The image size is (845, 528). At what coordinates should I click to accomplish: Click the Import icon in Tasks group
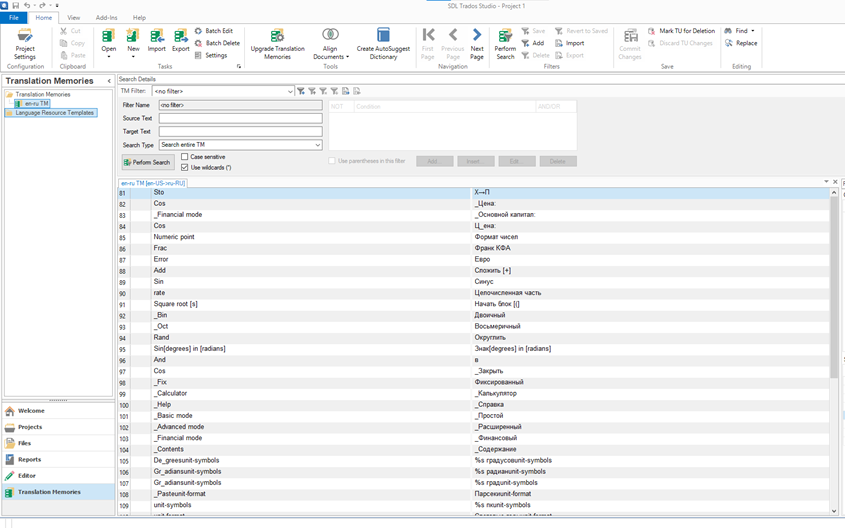click(157, 41)
